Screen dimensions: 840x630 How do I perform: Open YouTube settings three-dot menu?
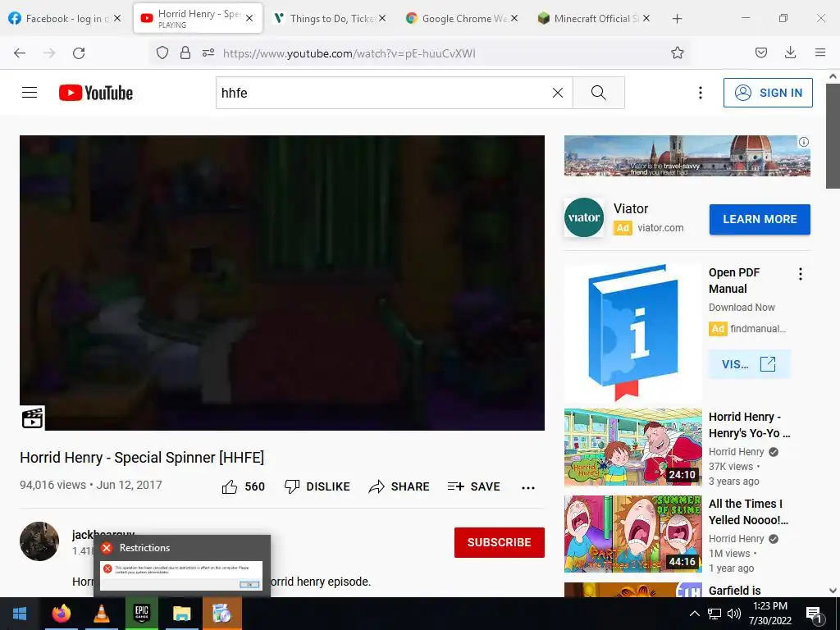(701, 93)
